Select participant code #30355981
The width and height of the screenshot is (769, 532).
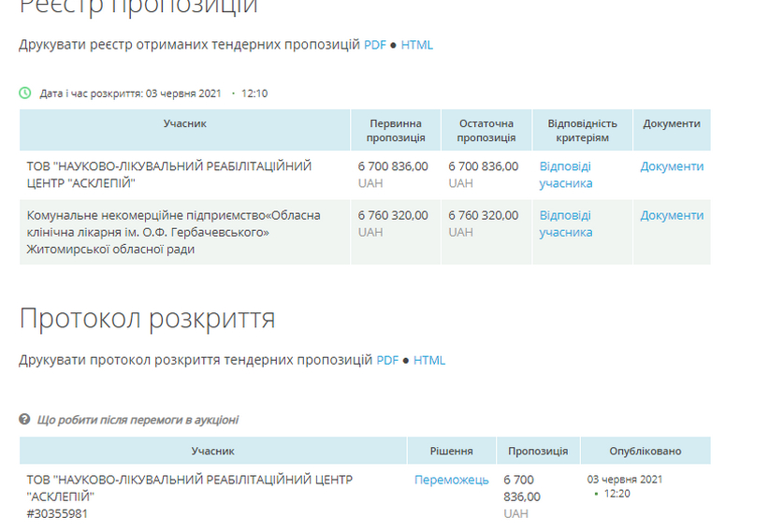[57, 513]
